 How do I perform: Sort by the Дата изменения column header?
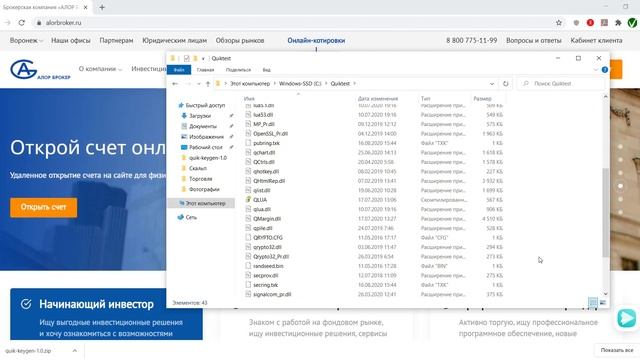(378, 99)
